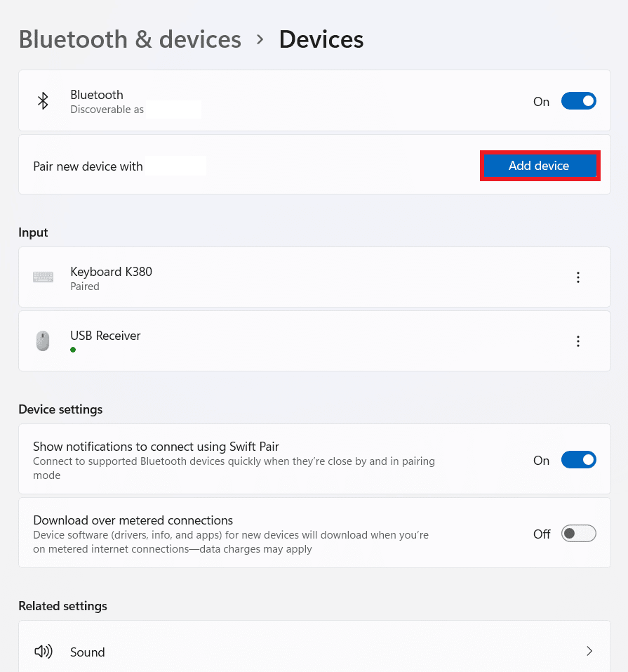The height and width of the screenshot is (672, 628).
Task: Click the Pair new device with label
Action: [x=88, y=166]
